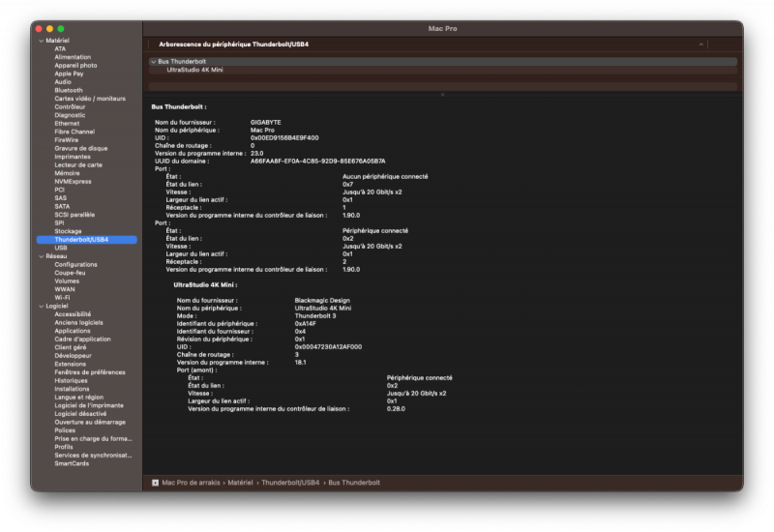Select Anciens logiciels entry
774x532 pixels.
click(79, 323)
